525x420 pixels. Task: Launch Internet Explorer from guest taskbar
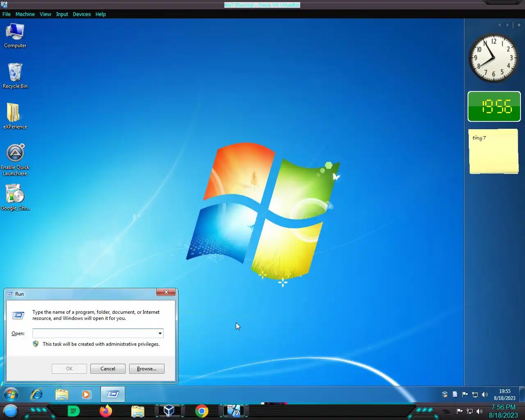[x=37, y=395]
